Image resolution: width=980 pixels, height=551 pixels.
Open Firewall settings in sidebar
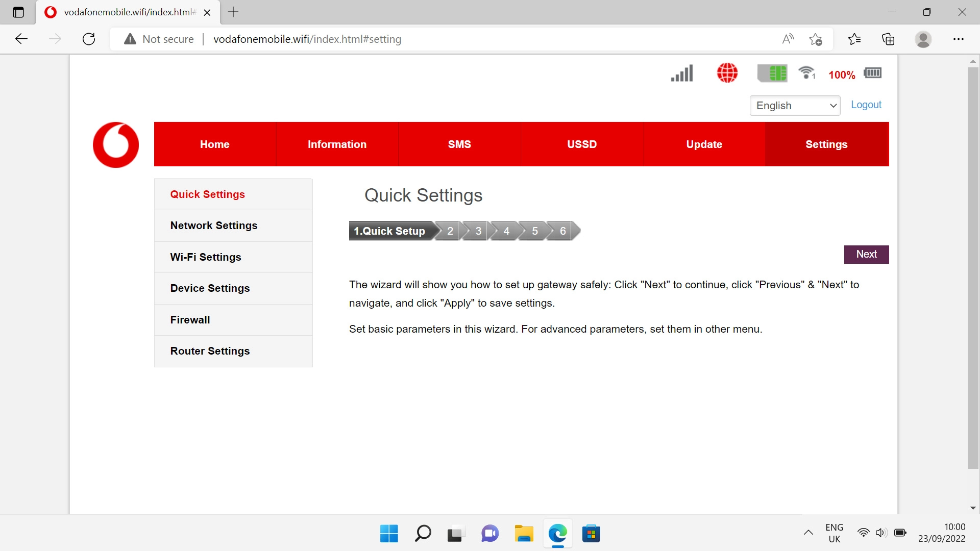(190, 320)
